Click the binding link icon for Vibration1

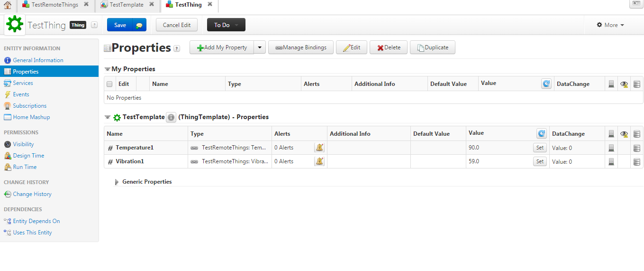point(194,161)
